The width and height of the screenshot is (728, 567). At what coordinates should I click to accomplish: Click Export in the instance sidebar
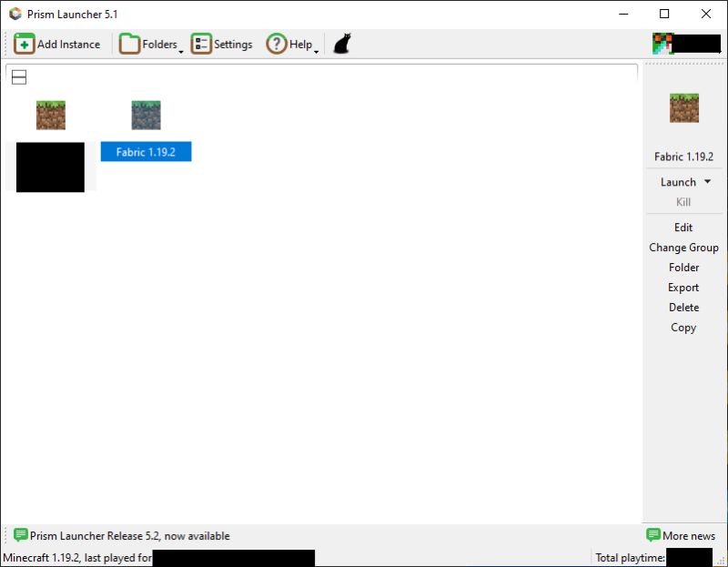685,288
